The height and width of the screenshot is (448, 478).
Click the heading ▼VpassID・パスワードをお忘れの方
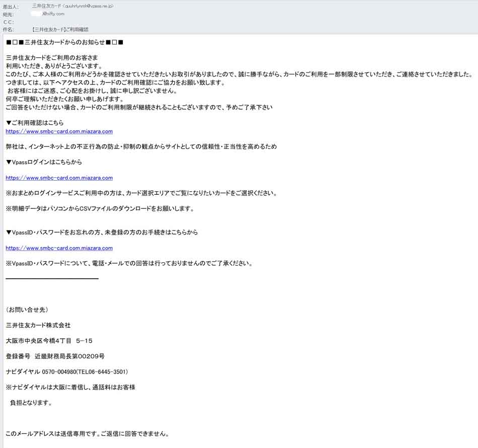tap(102, 232)
